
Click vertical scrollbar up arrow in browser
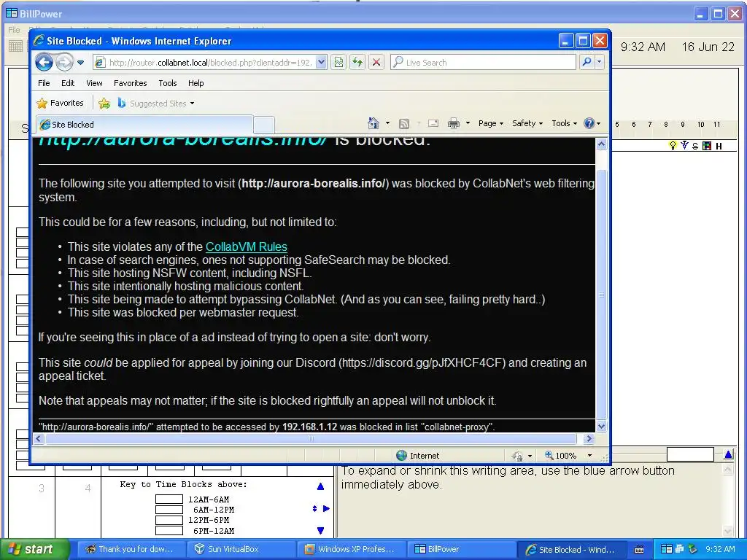(602, 144)
